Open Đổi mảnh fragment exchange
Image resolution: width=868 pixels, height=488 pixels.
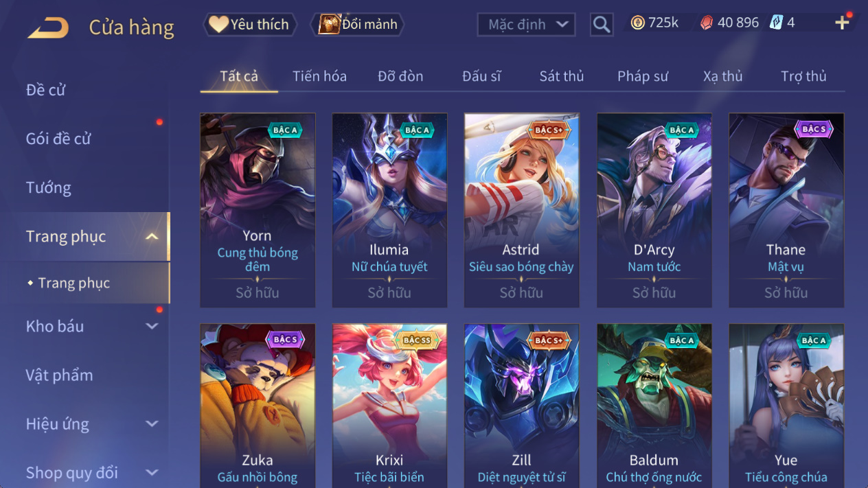point(357,25)
